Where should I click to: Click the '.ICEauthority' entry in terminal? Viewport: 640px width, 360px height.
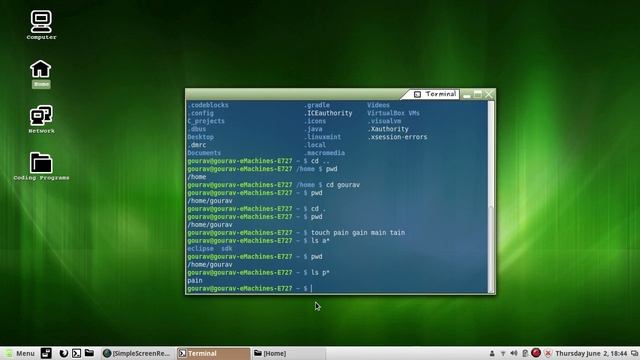click(328, 113)
